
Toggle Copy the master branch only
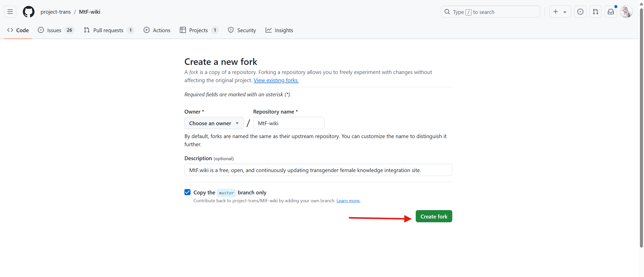tap(187, 192)
